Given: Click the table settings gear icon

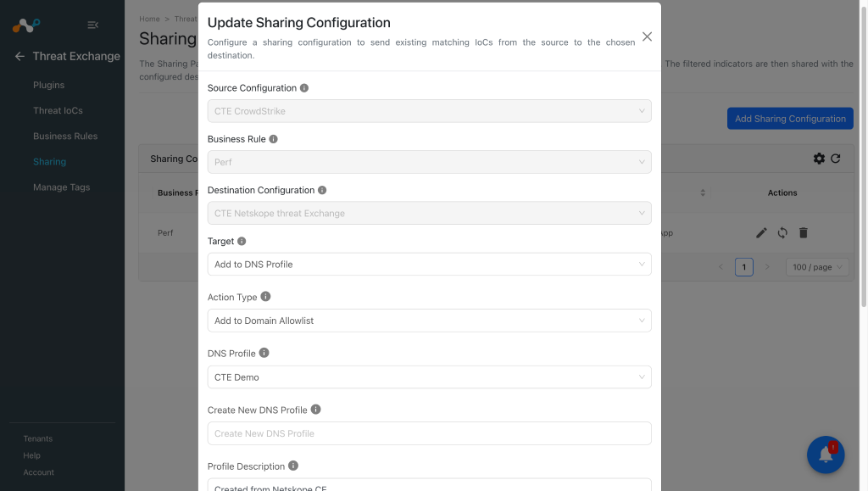Looking at the screenshot, I should click(819, 159).
